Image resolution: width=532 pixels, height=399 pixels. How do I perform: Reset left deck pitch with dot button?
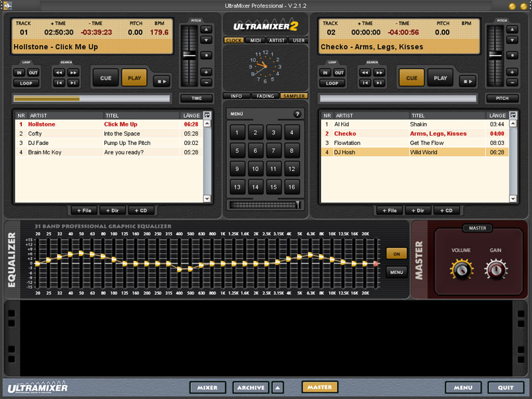(206, 55)
